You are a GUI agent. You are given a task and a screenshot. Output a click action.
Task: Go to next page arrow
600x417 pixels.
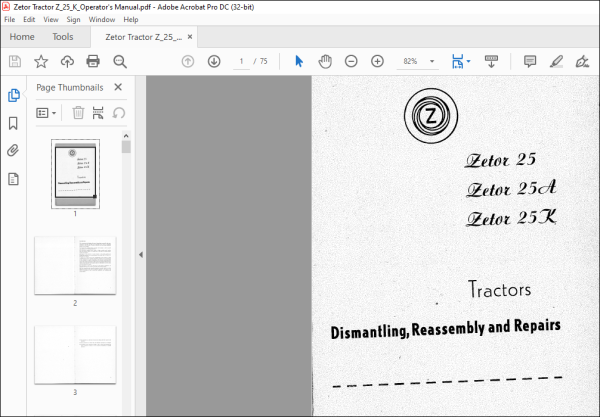[x=214, y=61]
